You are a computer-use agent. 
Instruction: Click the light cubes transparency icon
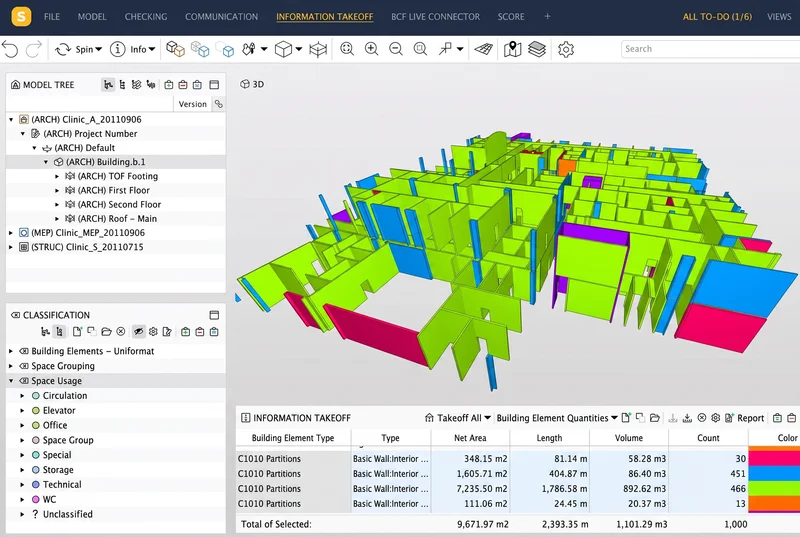[x=224, y=49]
